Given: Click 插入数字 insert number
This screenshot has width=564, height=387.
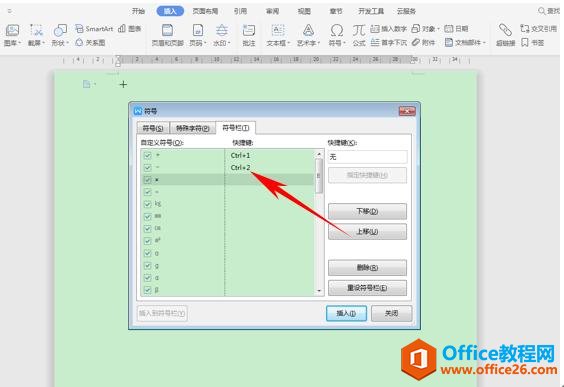Looking at the screenshot, I should pos(388,29).
